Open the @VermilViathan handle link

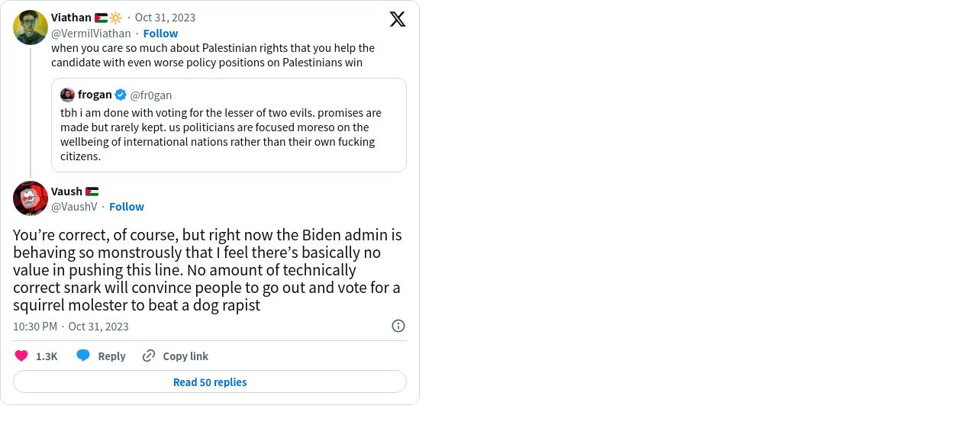(x=91, y=34)
